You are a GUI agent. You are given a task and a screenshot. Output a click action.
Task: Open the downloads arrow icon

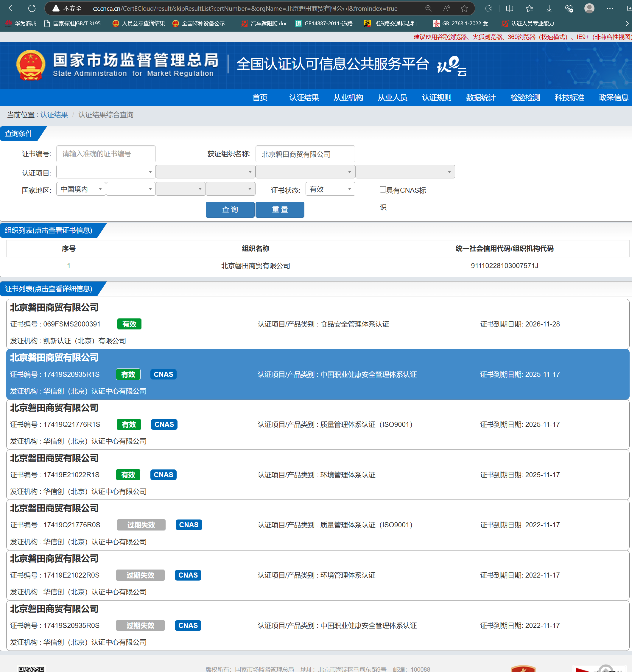coord(549,8)
